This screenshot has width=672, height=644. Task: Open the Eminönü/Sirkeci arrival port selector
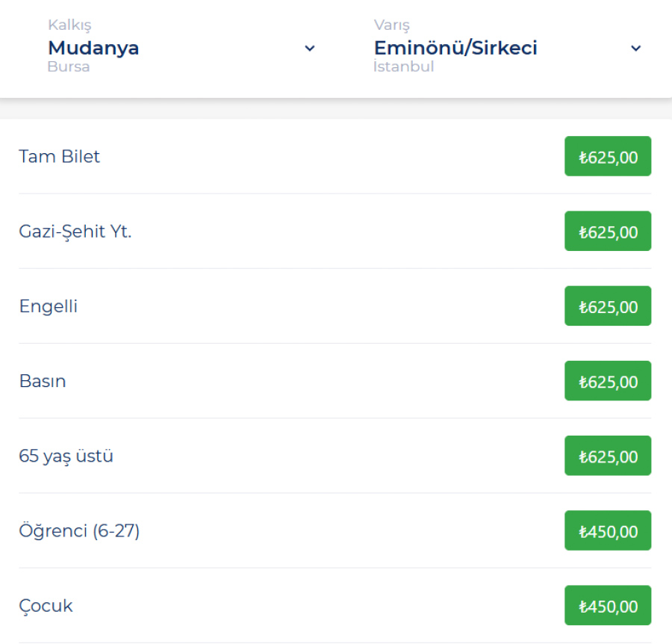click(455, 48)
